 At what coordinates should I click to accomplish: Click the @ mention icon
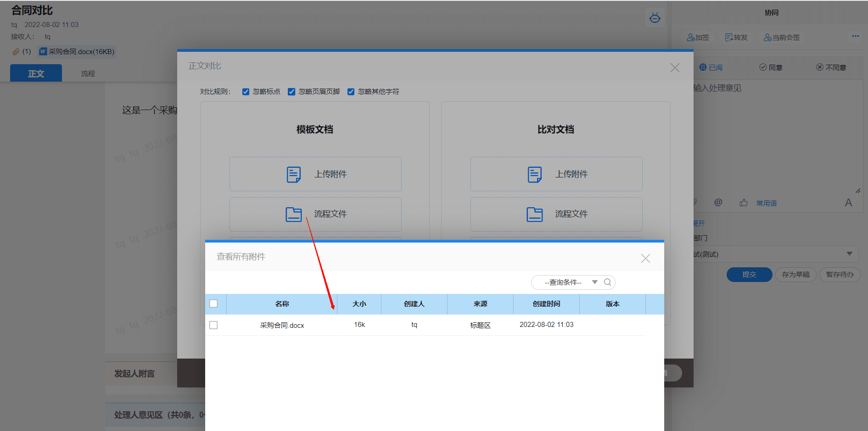tap(718, 203)
